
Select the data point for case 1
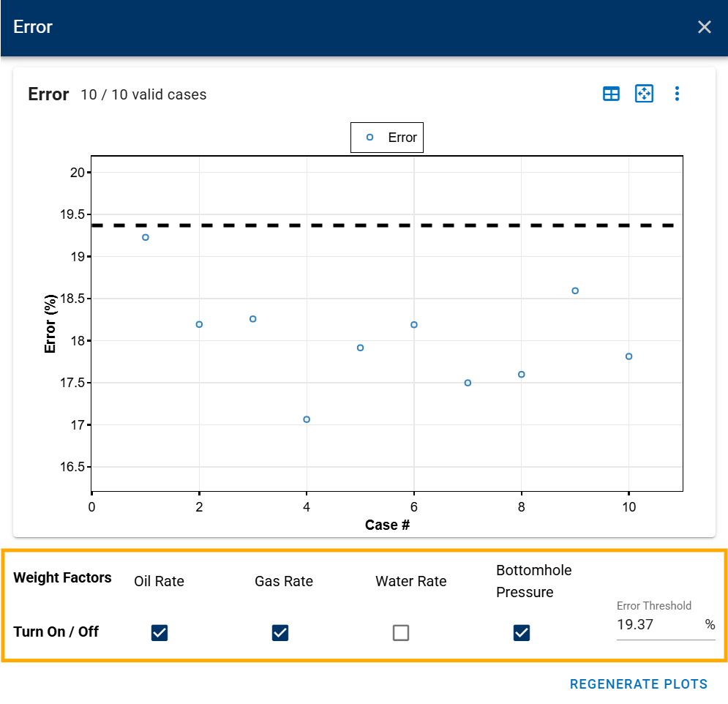[x=146, y=237]
